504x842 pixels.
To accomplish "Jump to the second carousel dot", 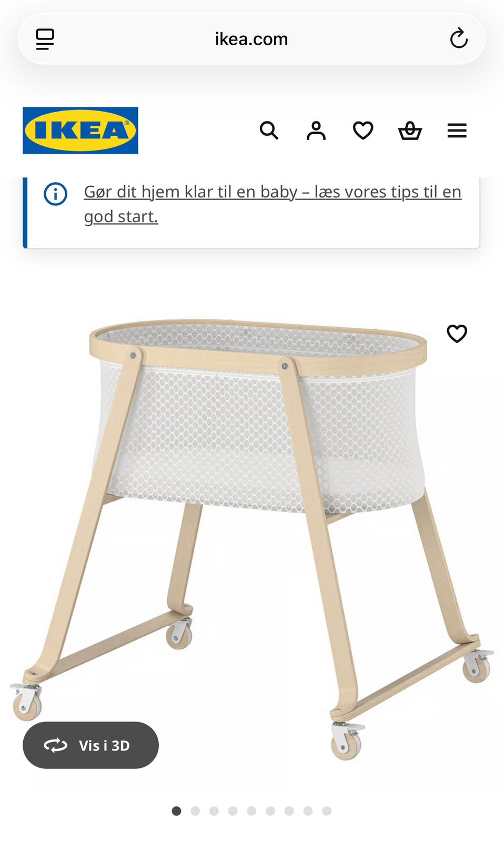I will click(195, 811).
